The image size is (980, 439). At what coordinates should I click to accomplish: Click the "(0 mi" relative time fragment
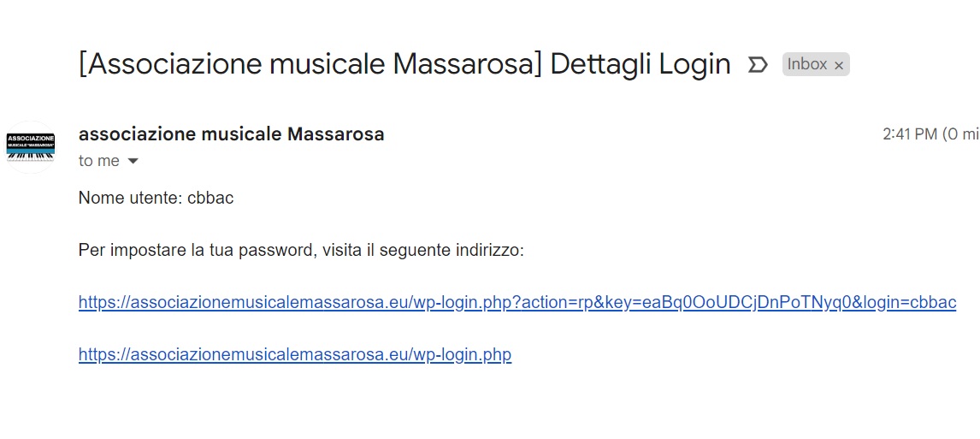[960, 134]
